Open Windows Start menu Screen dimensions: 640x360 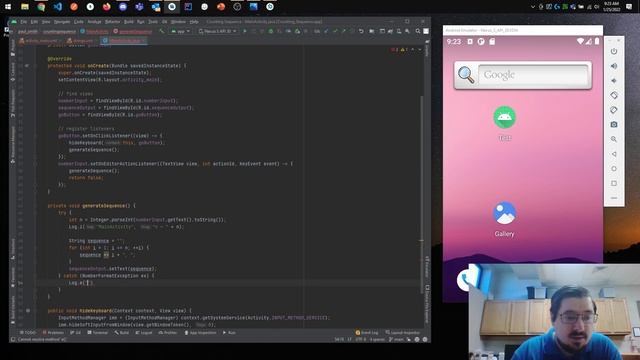pos(8,7)
